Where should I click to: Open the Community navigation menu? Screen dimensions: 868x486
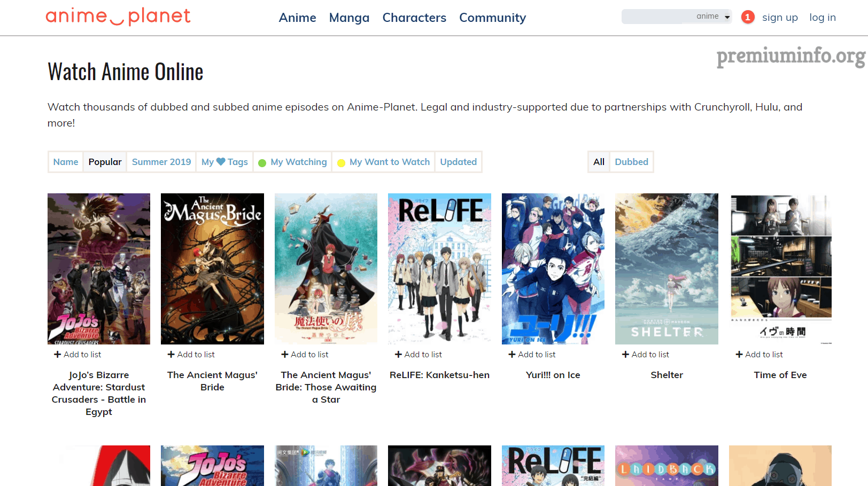tap(492, 18)
